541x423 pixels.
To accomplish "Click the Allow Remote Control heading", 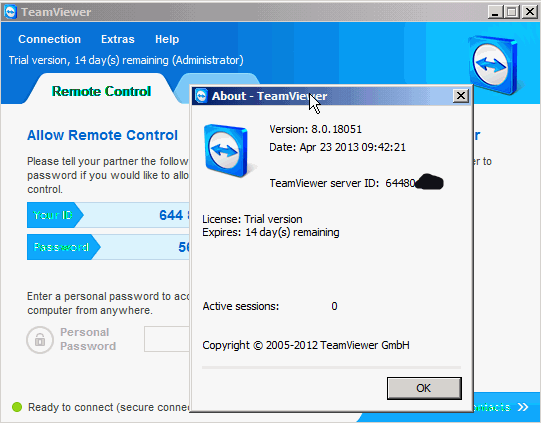I will point(102,135).
